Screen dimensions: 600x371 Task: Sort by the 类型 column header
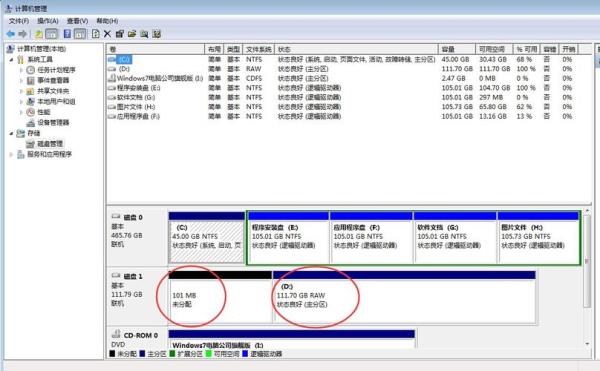point(233,49)
